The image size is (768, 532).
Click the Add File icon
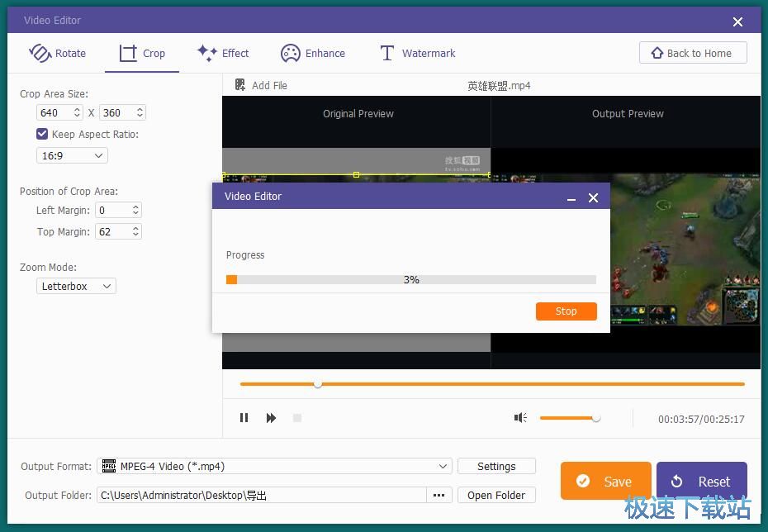coord(240,85)
